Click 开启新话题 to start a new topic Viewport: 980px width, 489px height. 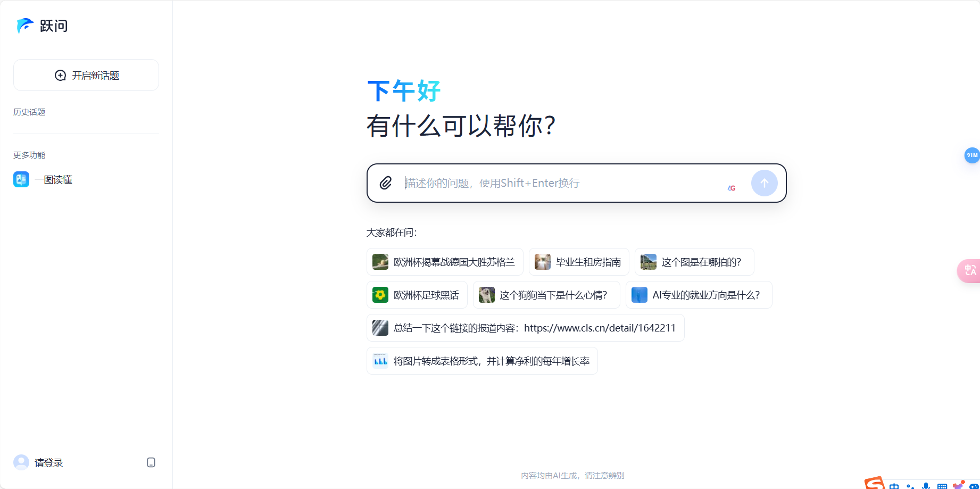tap(86, 75)
